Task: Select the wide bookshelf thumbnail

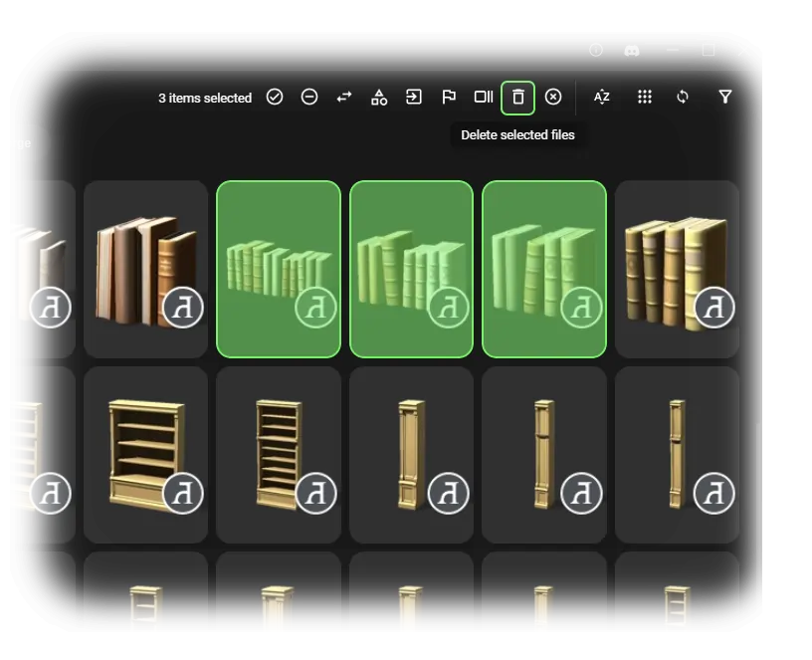Action: pyautogui.click(x=145, y=455)
